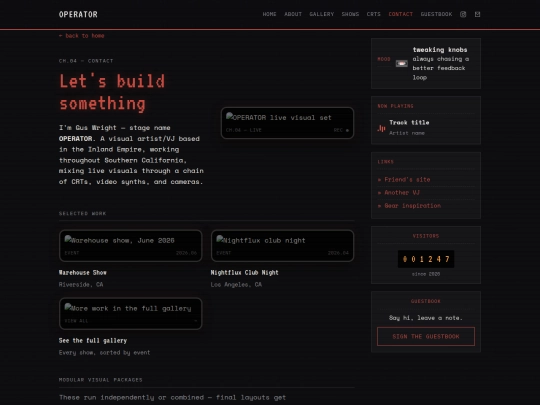The width and height of the screenshot is (540, 405).
Task: Click the Let's build something heading
Action: [x=112, y=93]
